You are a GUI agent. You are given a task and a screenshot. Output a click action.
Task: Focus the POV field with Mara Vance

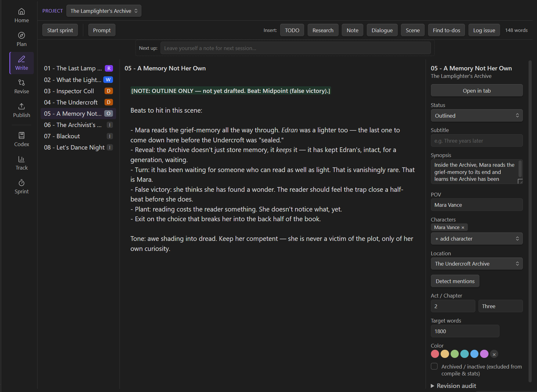click(x=477, y=205)
